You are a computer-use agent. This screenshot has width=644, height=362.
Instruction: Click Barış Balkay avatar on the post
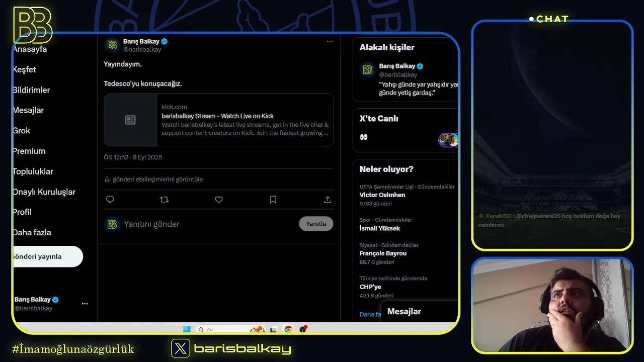[x=112, y=45]
